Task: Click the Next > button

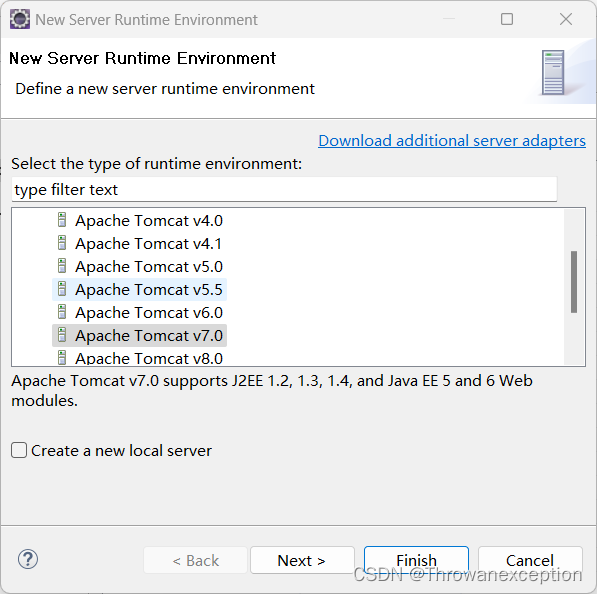Action: point(302,560)
